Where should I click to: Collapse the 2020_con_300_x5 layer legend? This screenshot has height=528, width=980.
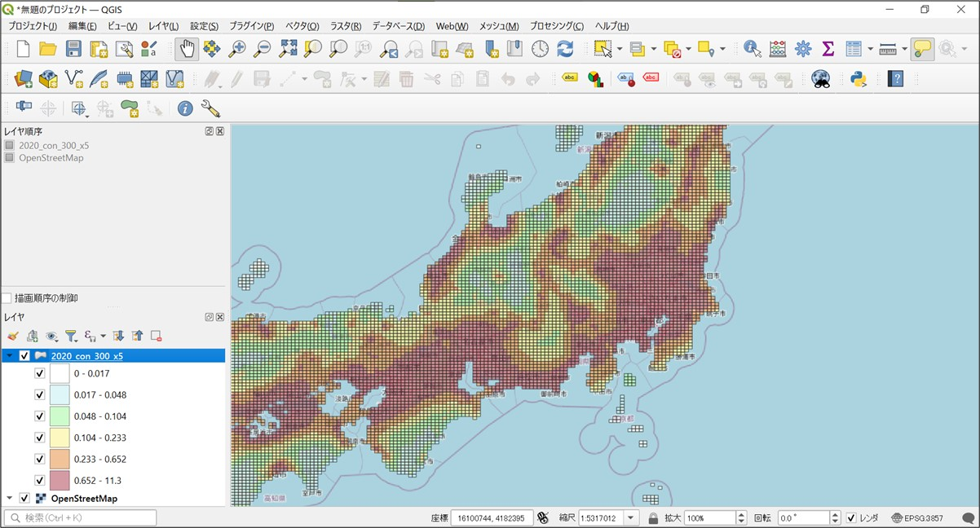coord(10,356)
